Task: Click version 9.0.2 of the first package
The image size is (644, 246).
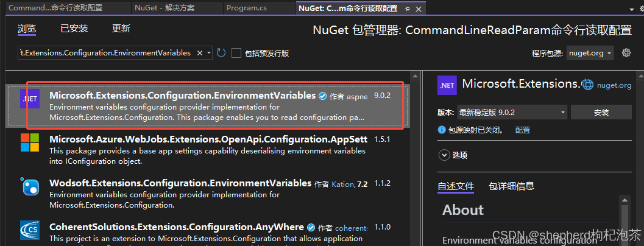Action: [x=382, y=95]
